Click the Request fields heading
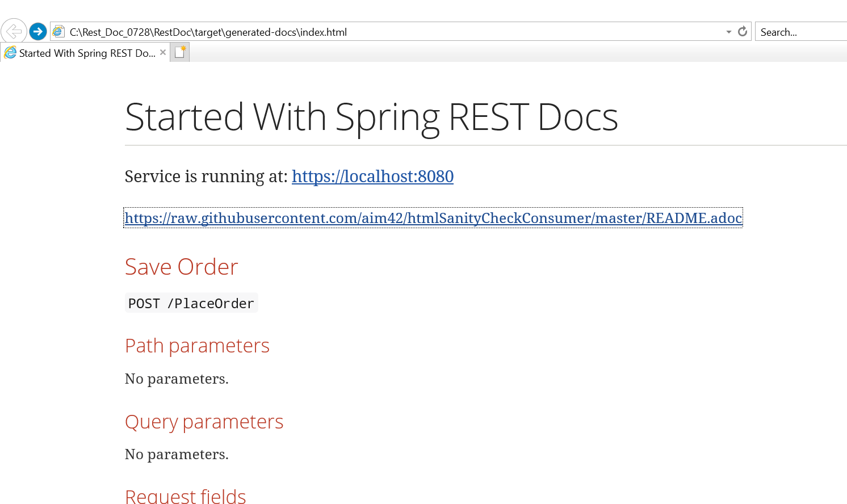This screenshot has width=847, height=504. 185,496
